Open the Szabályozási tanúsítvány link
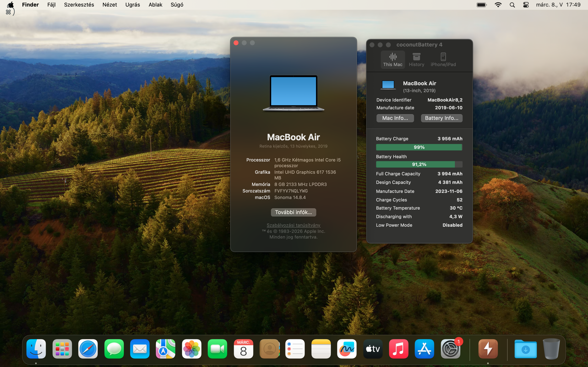The image size is (588, 367). pos(293,225)
